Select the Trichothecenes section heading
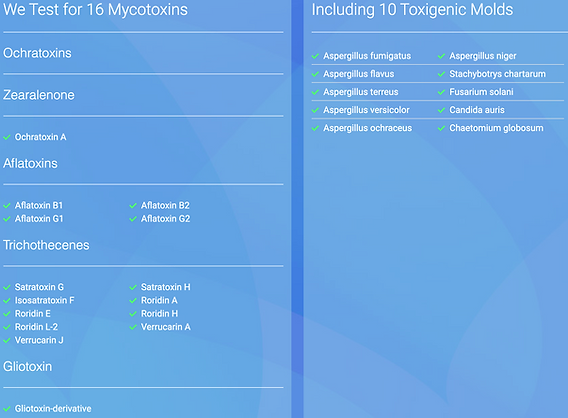This screenshot has height=418, width=568. coord(46,245)
